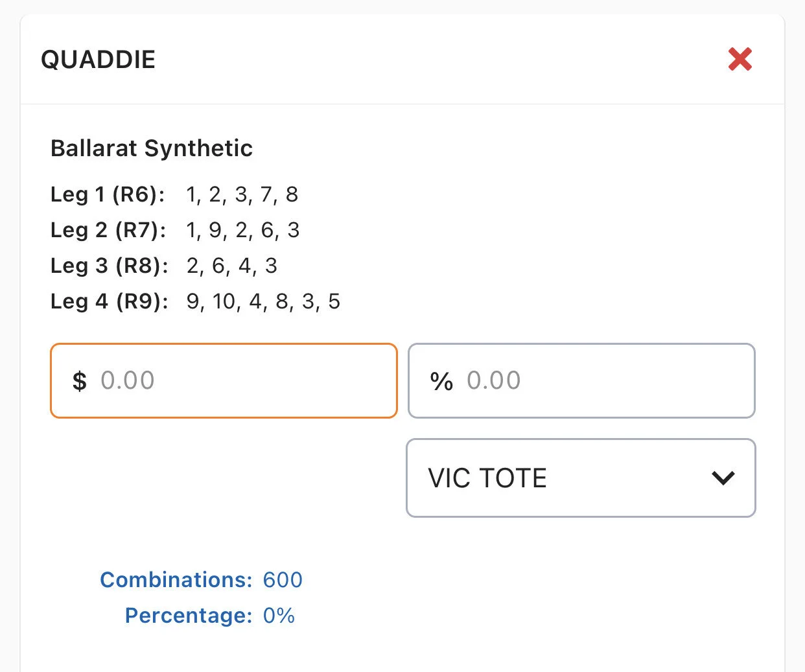
Task: Select the Ballarat Synthetic heading
Action: 152,148
